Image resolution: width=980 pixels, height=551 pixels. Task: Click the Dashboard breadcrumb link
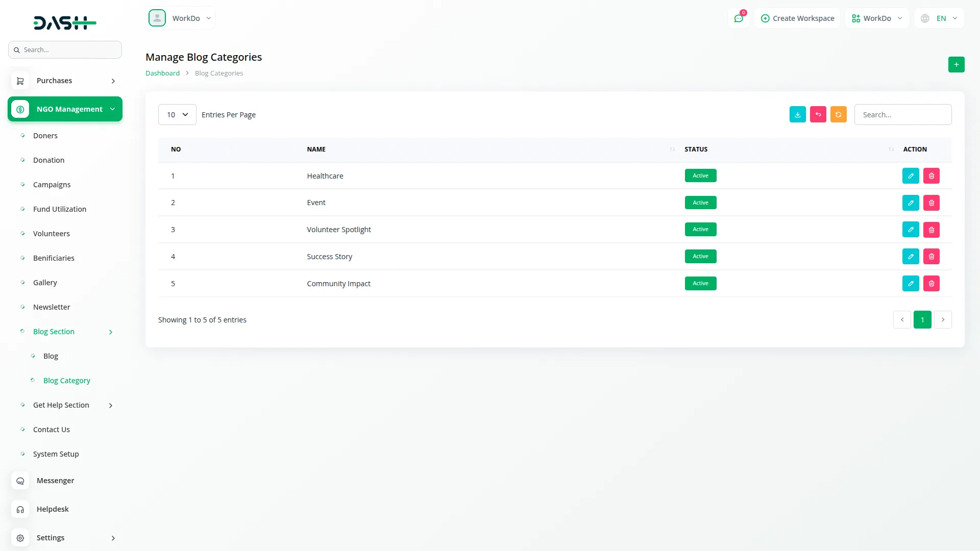162,73
